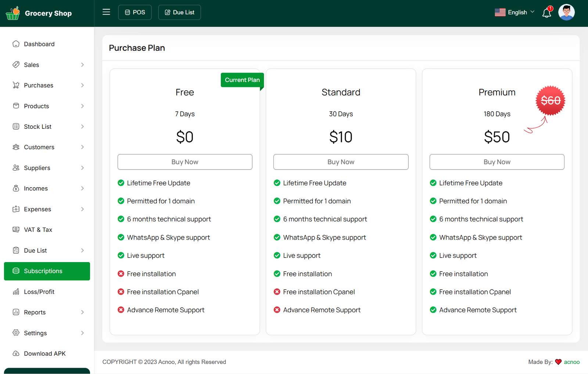Open the POS button in header
This screenshot has height=374, width=588.
point(135,12)
